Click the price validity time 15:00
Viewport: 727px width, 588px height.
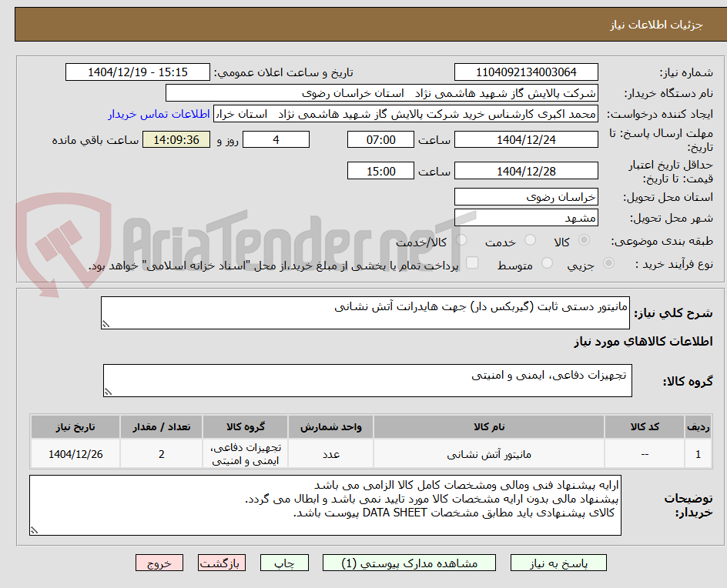point(380,171)
